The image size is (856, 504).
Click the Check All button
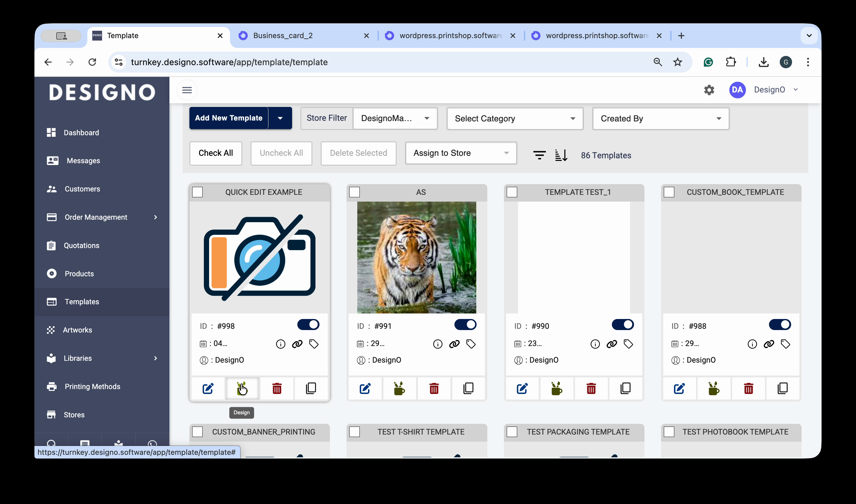click(215, 153)
